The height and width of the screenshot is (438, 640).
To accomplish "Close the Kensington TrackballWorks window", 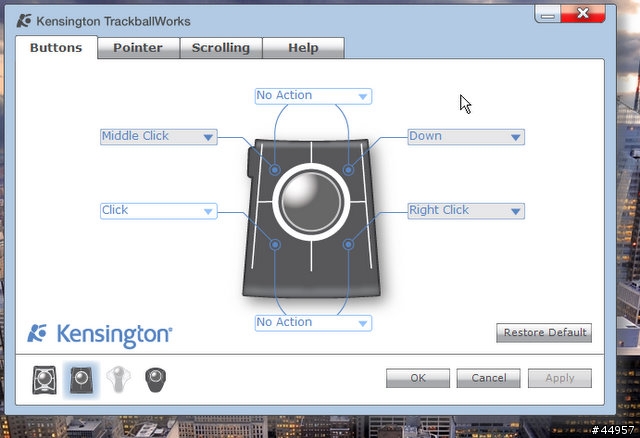I will 583,14.
